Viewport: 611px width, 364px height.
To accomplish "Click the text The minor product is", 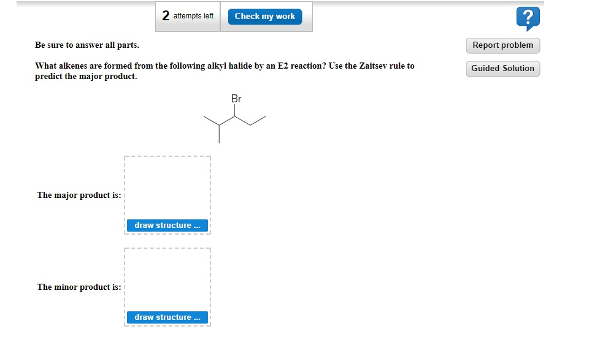I will coord(78,287).
